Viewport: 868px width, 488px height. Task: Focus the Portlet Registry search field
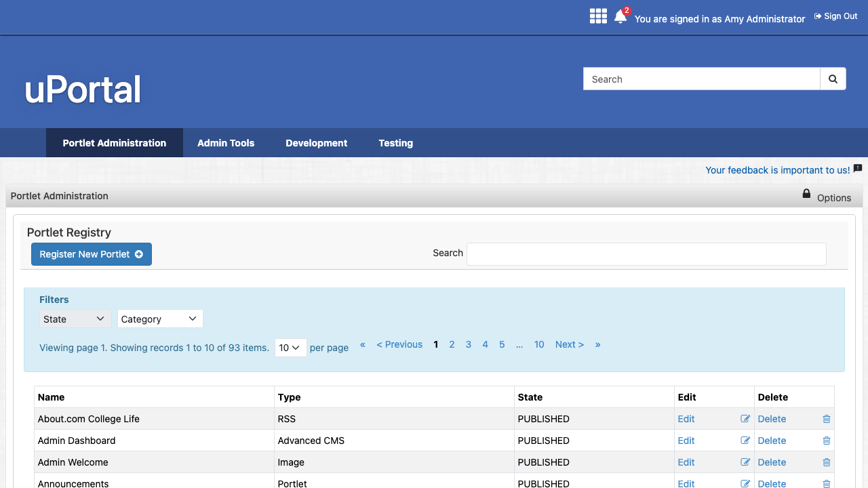[646, 253]
